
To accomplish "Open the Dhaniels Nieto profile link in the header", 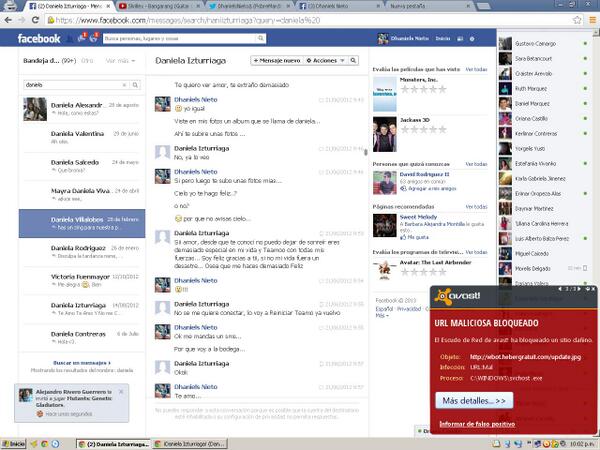I will [403, 39].
